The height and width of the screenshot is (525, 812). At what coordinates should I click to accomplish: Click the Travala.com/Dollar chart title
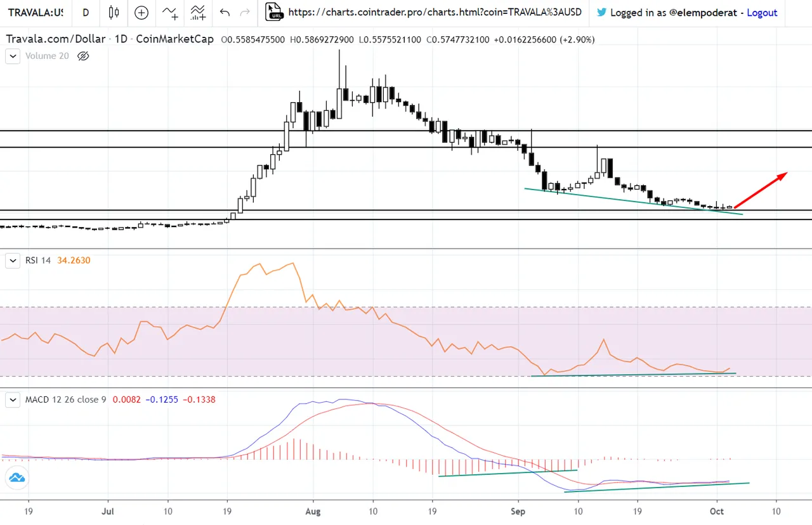(56, 39)
